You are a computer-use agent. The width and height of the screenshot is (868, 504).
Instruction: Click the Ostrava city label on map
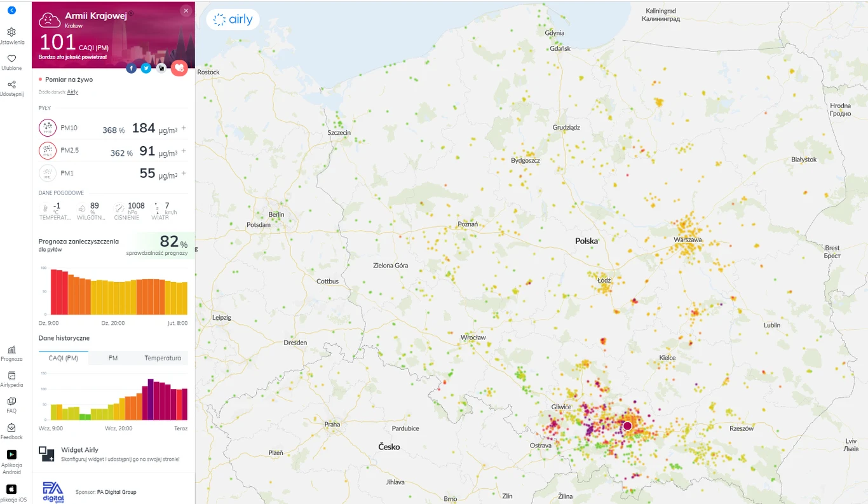pyautogui.click(x=541, y=446)
